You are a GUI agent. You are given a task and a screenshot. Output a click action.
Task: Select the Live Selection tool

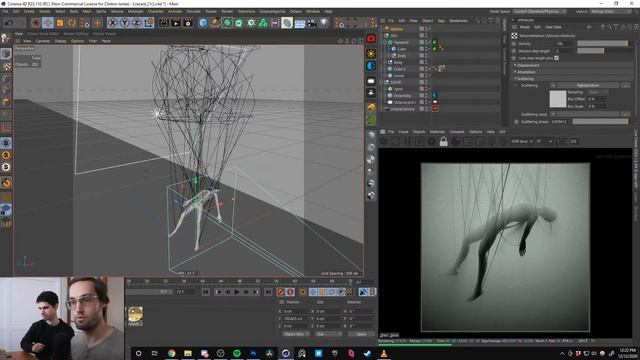36,23
